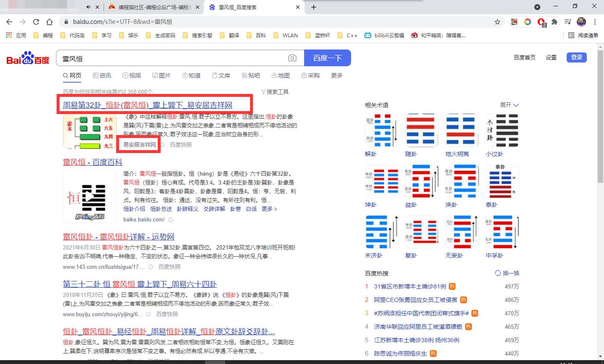Open 搜索工具 filter dropdown
Image resolution: width=604 pixels, height=364 pixels.
275,92
